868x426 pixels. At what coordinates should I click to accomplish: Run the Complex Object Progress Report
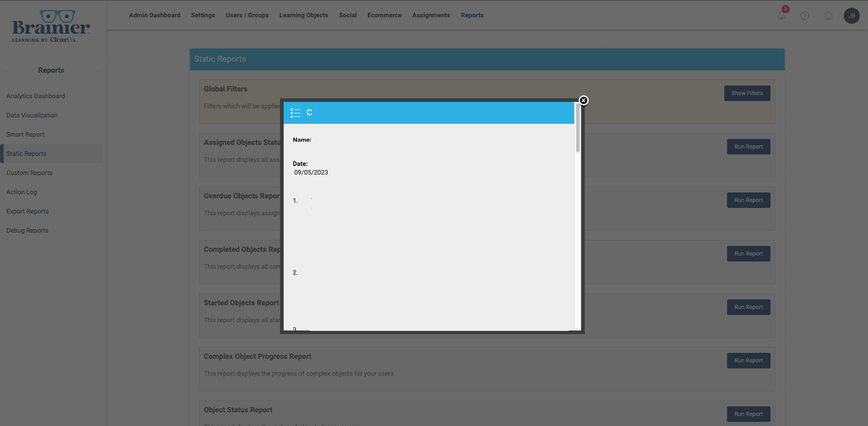point(749,361)
